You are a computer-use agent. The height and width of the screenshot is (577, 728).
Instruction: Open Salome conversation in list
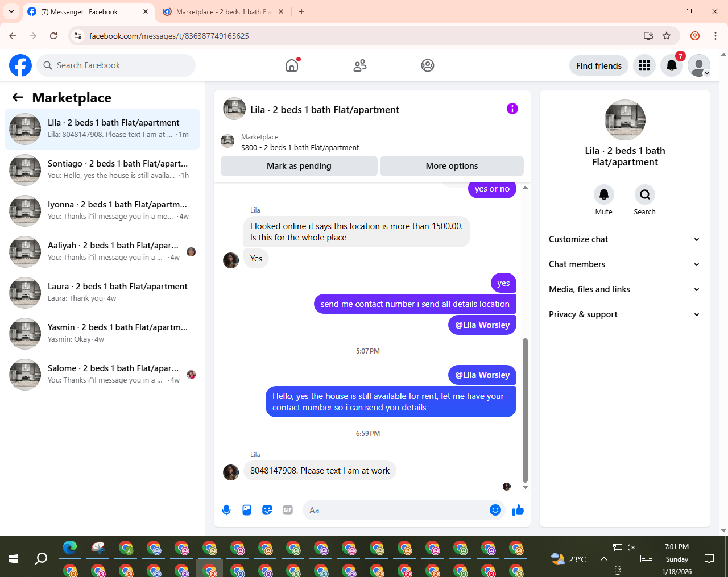pos(102,375)
